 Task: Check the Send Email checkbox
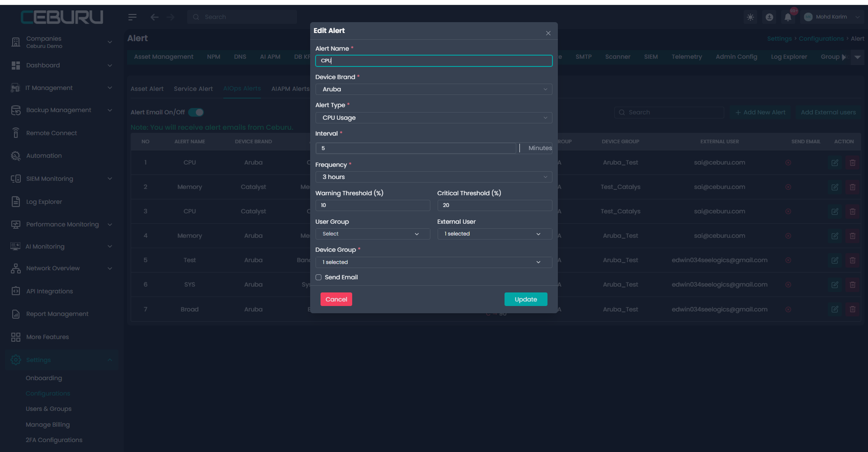click(319, 278)
